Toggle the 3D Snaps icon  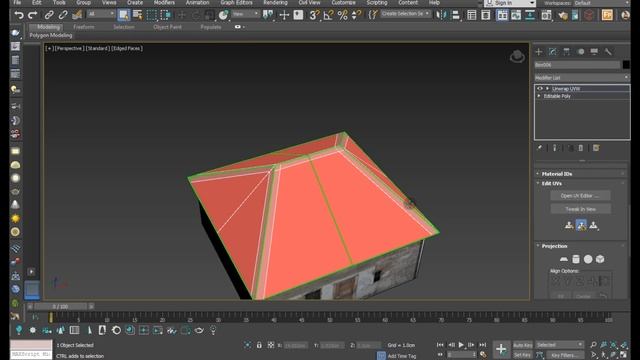click(314, 15)
